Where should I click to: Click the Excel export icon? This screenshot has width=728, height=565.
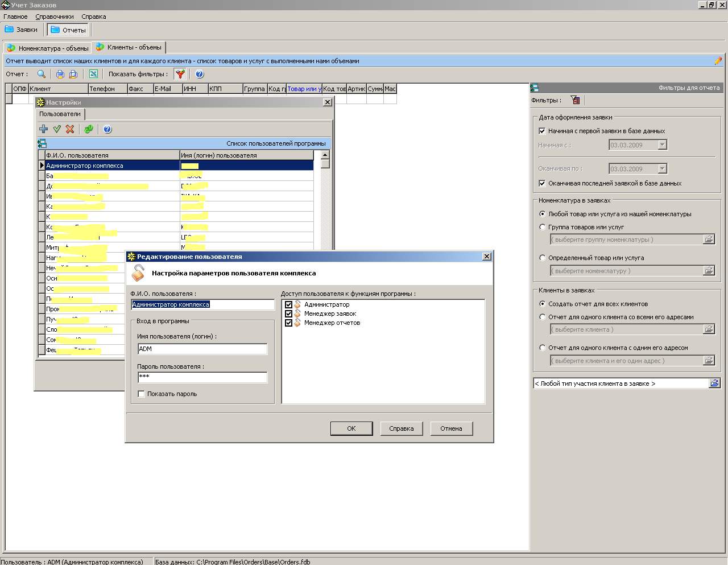coord(93,74)
